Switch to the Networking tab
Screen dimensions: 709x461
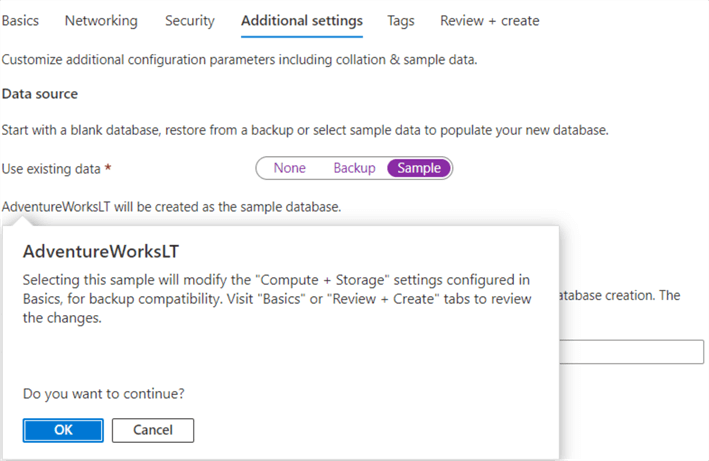100,20
